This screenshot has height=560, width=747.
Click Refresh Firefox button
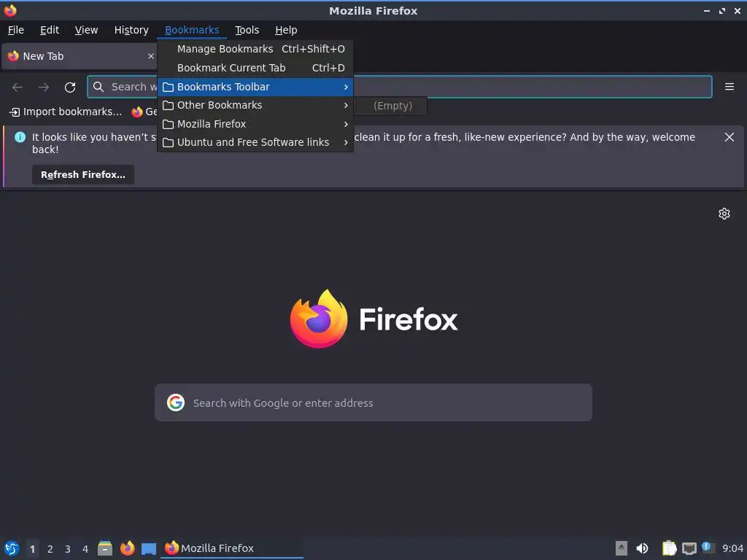click(x=83, y=175)
